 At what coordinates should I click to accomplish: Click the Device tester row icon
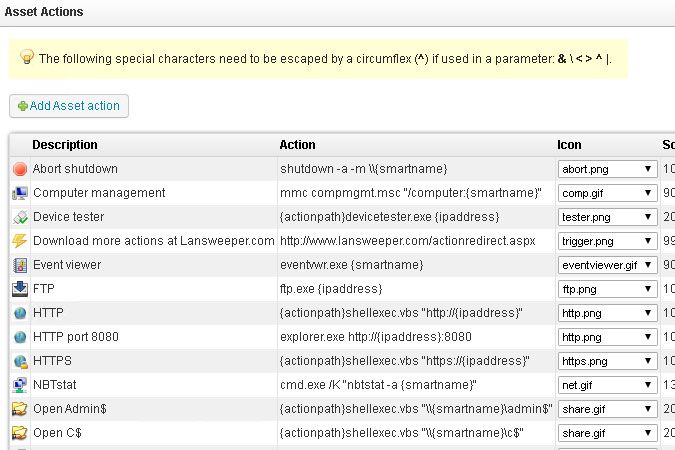coord(20,217)
